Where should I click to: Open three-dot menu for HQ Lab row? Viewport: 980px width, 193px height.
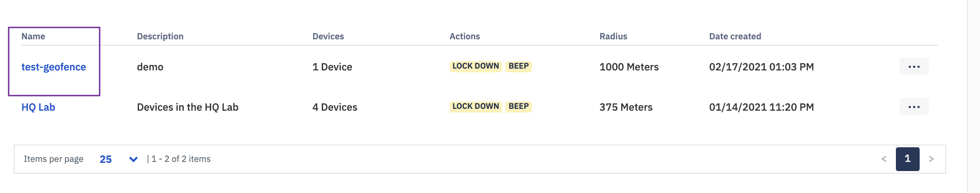[914, 107]
